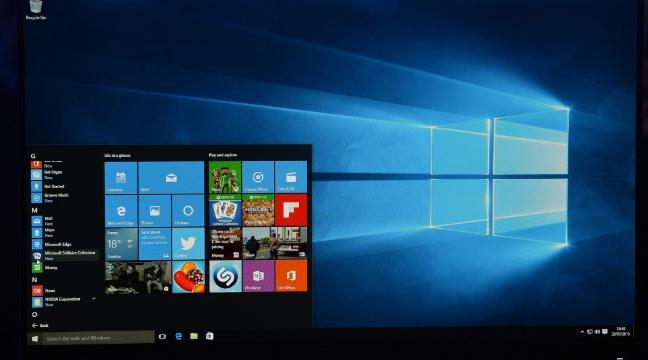Open the Get Office tile

click(291, 276)
